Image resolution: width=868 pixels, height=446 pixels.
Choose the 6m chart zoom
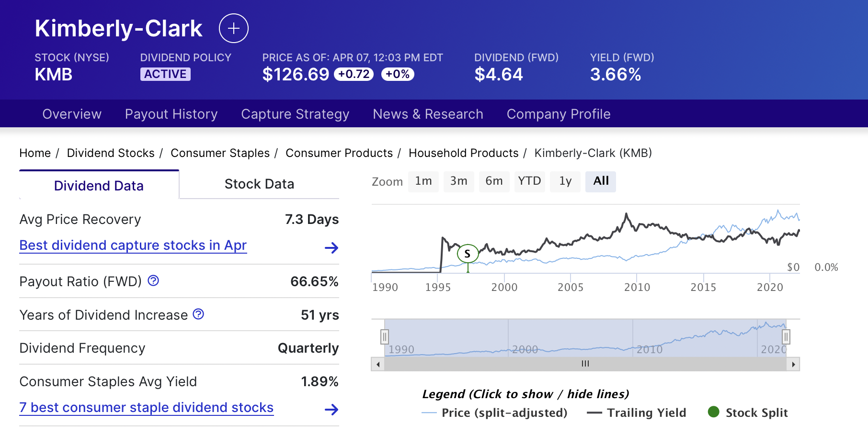click(x=494, y=181)
